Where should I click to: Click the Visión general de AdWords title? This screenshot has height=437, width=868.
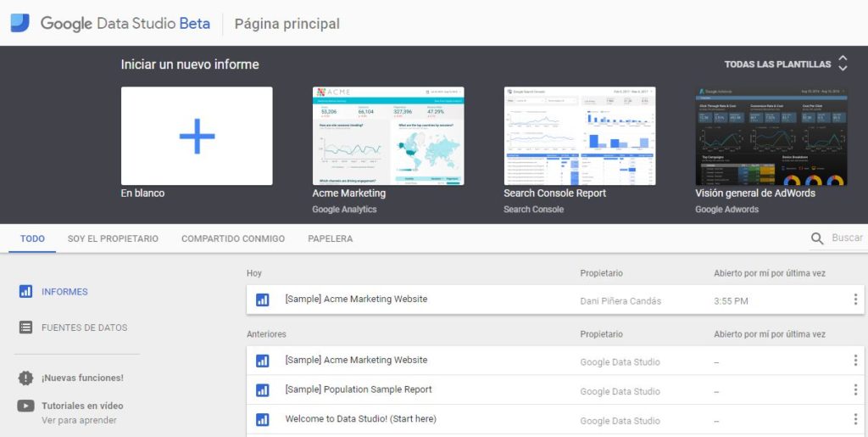coord(755,193)
